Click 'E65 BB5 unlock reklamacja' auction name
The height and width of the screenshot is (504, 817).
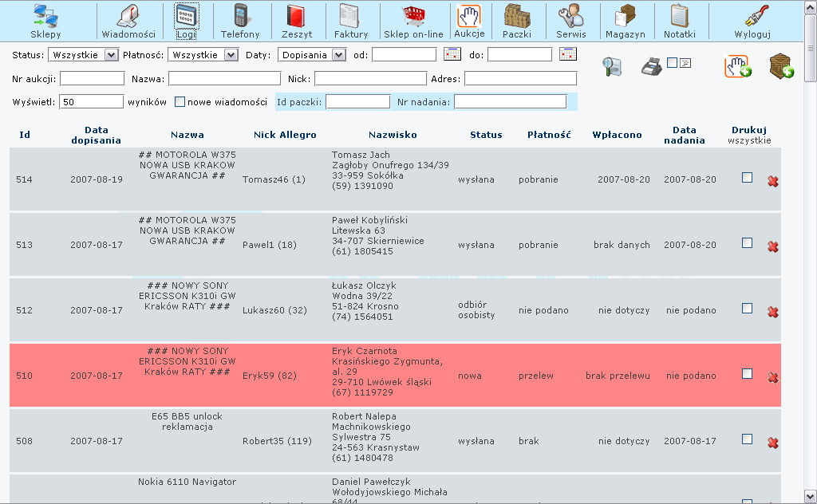187,422
